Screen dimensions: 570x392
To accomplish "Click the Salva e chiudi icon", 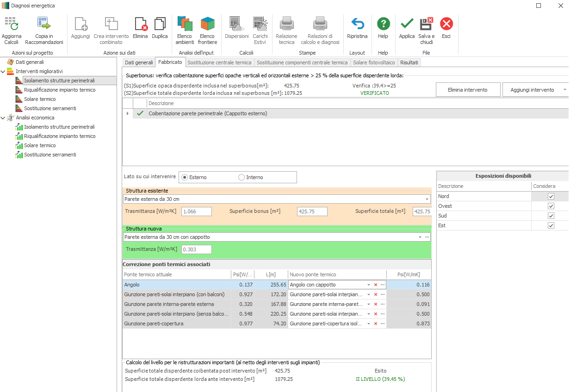I will (426, 24).
